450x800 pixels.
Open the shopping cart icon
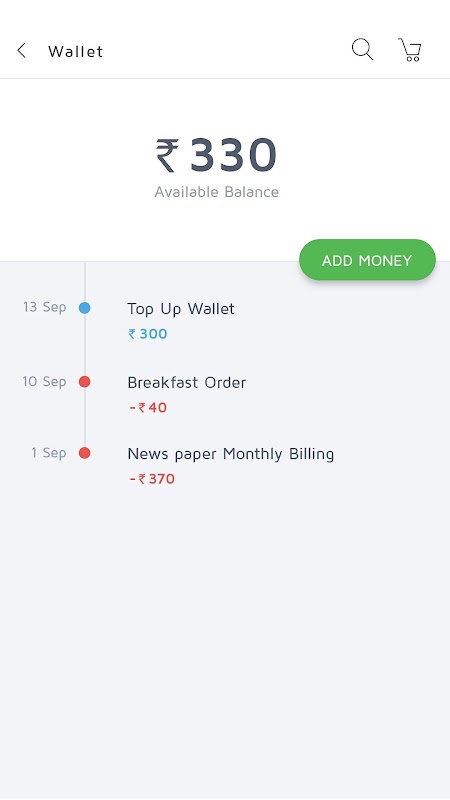tap(410, 50)
